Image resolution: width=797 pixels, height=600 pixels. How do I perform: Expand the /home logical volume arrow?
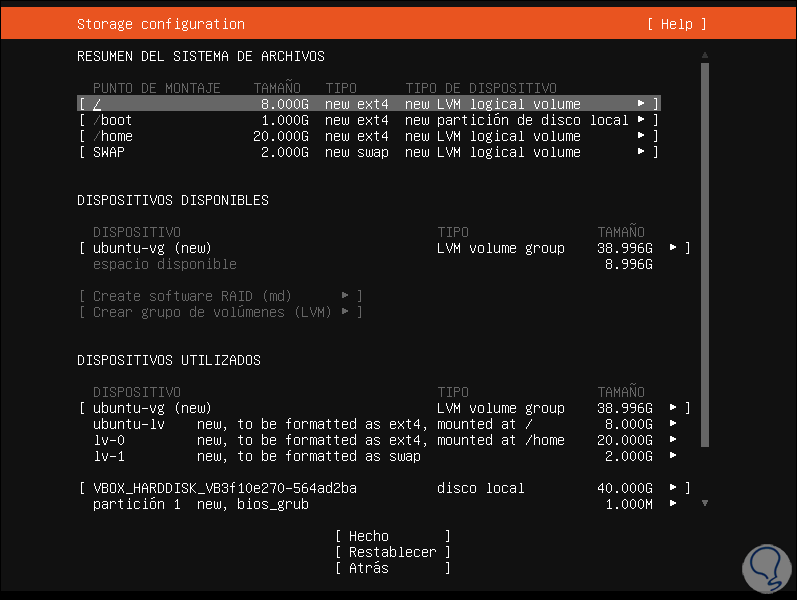(x=641, y=136)
